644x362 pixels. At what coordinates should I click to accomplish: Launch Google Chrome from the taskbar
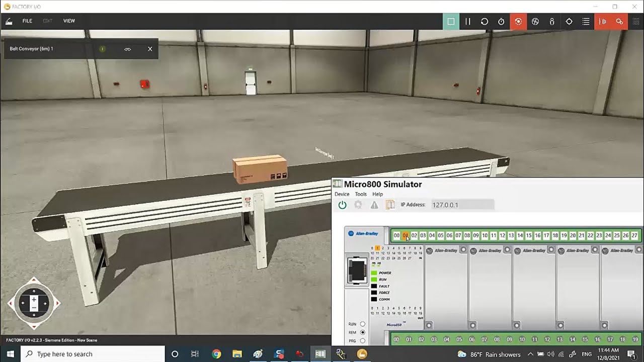click(216, 354)
